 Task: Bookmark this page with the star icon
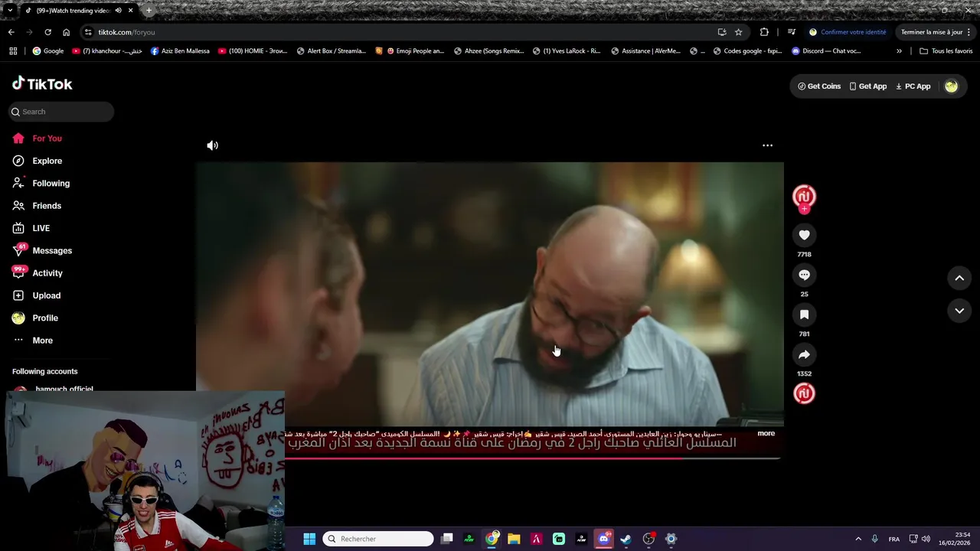coord(738,32)
